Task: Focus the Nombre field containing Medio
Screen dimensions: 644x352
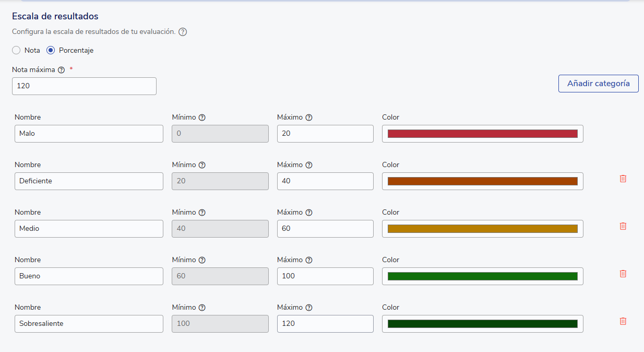Action: (x=89, y=229)
